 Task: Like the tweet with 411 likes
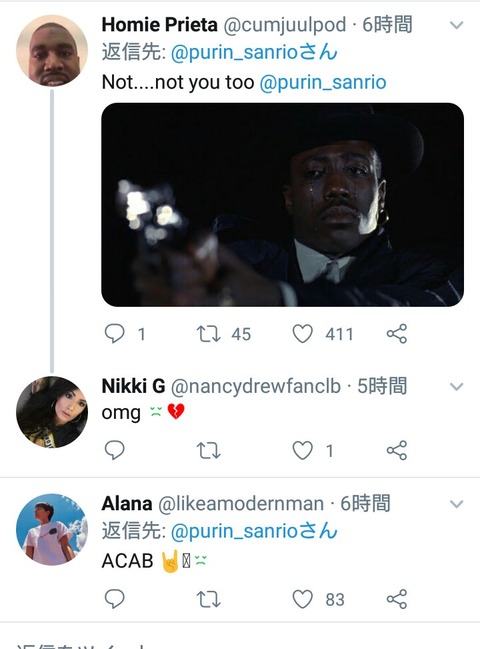pyautogui.click(x=302, y=334)
